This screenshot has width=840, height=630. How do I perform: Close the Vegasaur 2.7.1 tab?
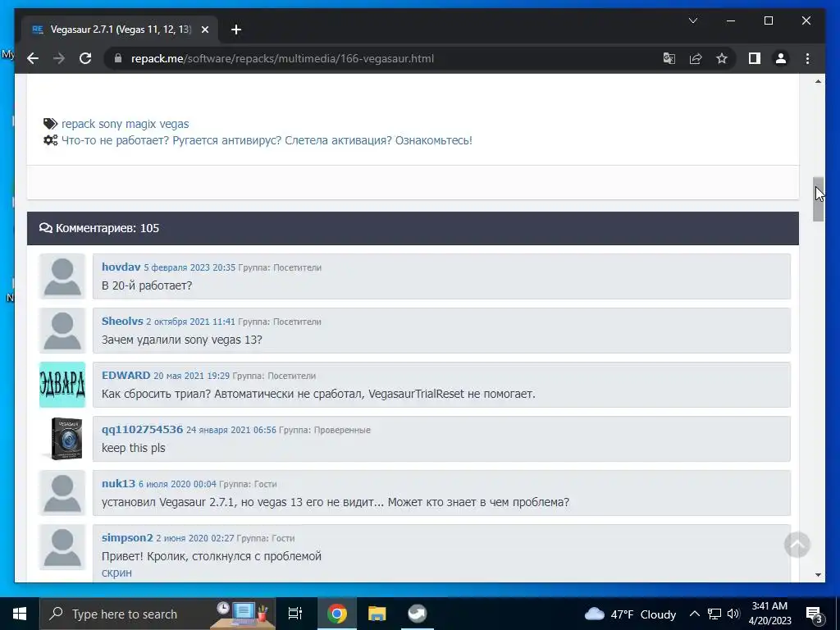[x=204, y=30]
